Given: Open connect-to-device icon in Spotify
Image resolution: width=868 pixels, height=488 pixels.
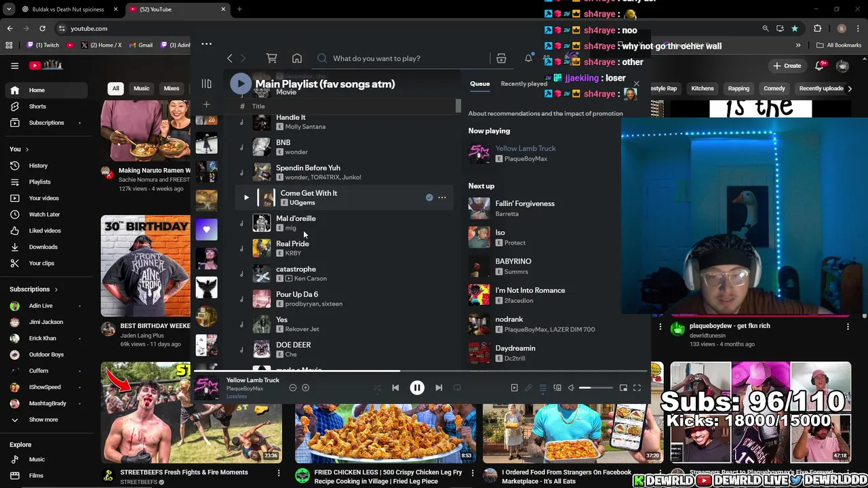Looking at the screenshot, I should (x=557, y=388).
